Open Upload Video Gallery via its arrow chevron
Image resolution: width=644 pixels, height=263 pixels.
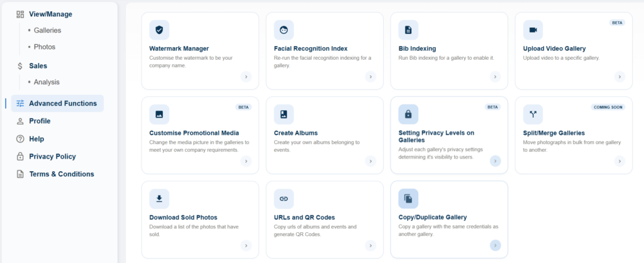pyautogui.click(x=619, y=76)
